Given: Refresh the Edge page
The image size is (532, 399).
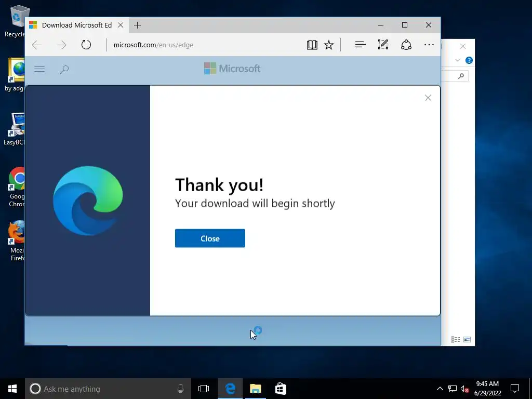Looking at the screenshot, I should pos(86,45).
